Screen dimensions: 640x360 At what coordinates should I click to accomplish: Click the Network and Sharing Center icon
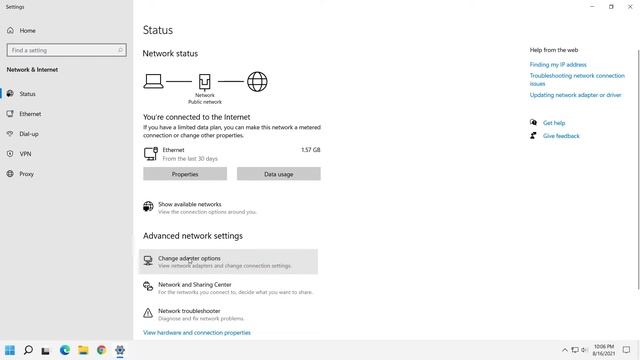coord(148,287)
